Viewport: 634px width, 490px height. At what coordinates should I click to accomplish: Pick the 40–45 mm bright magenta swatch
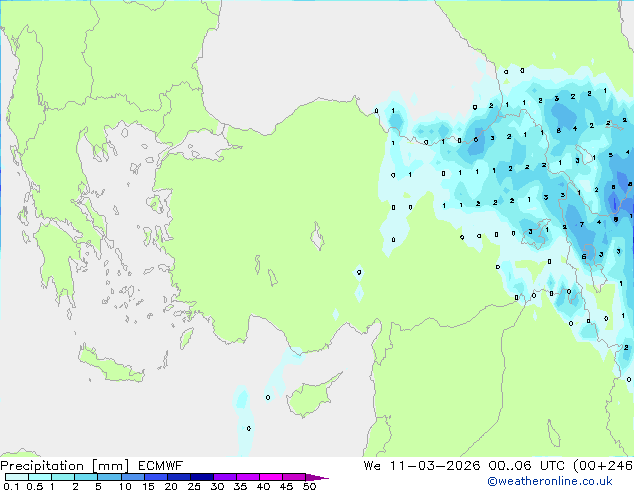(271, 477)
